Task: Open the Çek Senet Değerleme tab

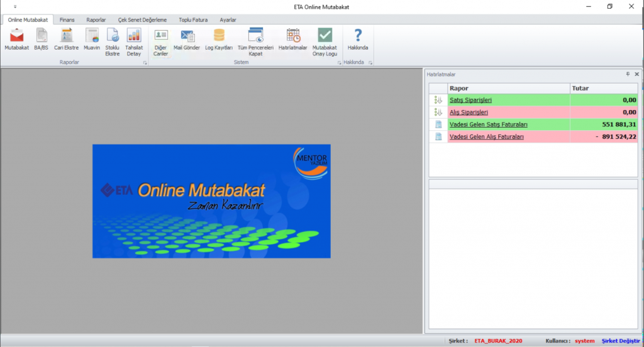Action: pyautogui.click(x=142, y=19)
